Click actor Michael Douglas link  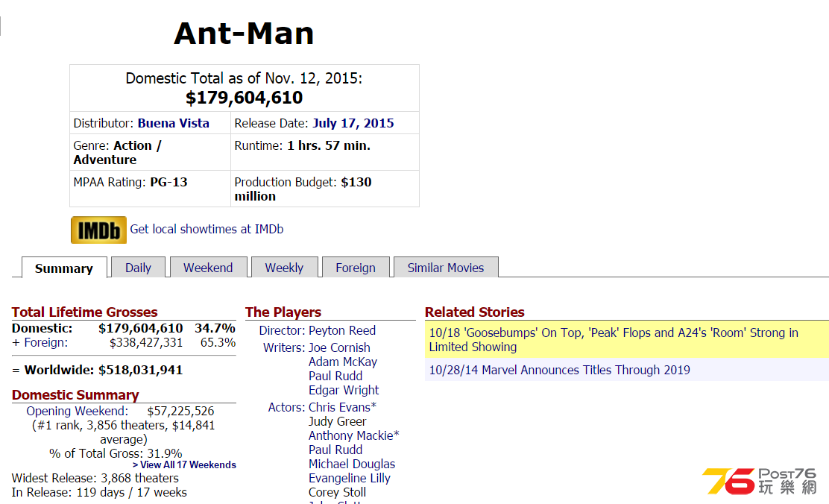[x=352, y=464]
